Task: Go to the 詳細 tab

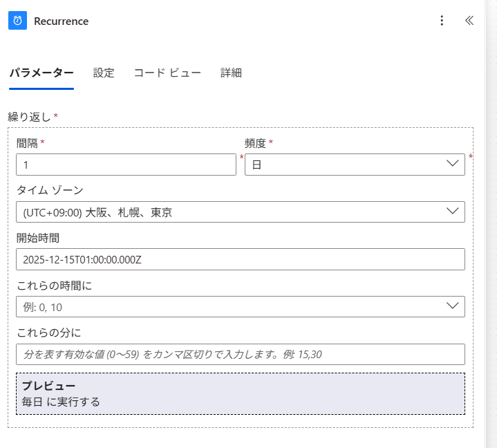Action: 231,73
